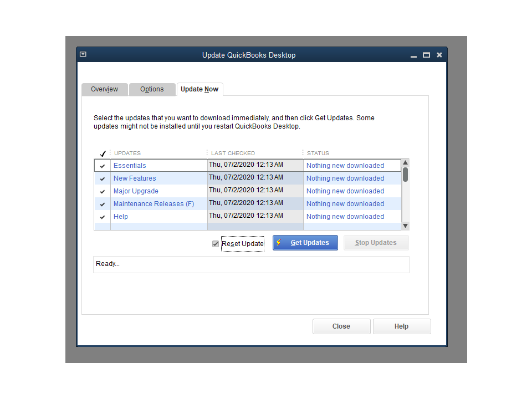Close the update window with the X
This screenshot has width=532, height=399.
(439, 55)
